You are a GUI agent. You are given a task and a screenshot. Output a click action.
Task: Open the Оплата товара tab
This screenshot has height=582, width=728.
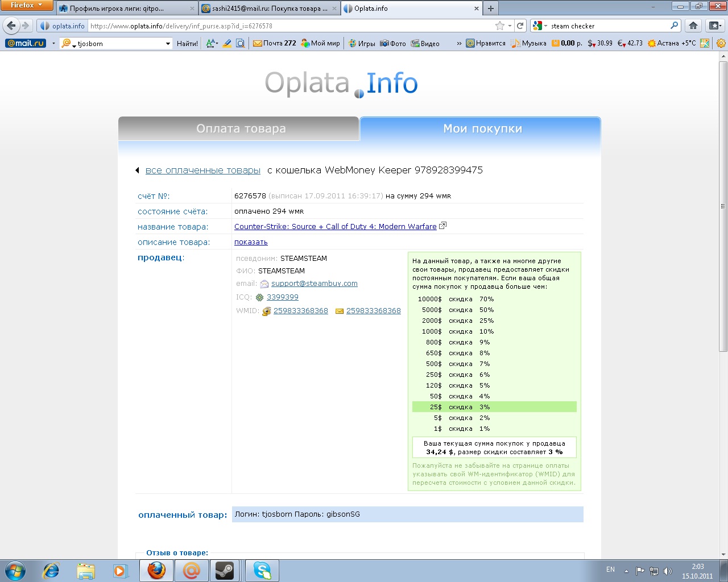point(239,128)
